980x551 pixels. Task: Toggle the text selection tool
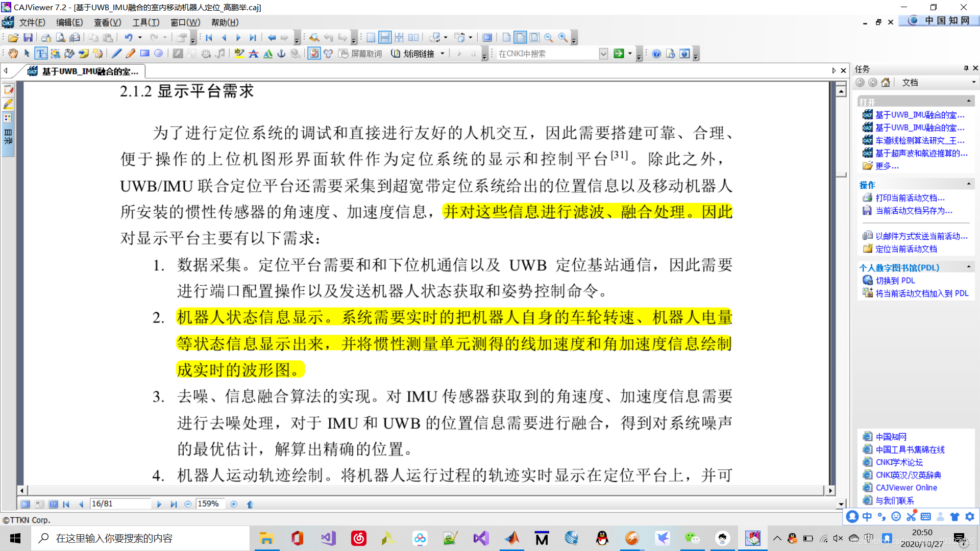(x=41, y=54)
